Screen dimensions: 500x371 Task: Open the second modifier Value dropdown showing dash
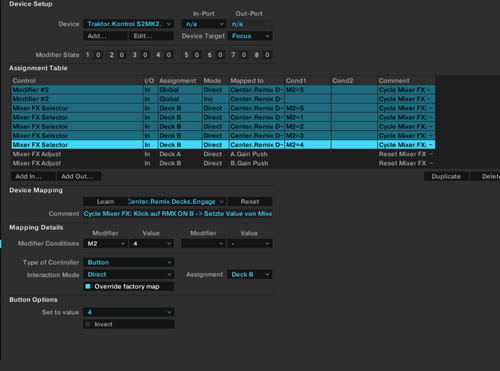pyautogui.click(x=250, y=244)
